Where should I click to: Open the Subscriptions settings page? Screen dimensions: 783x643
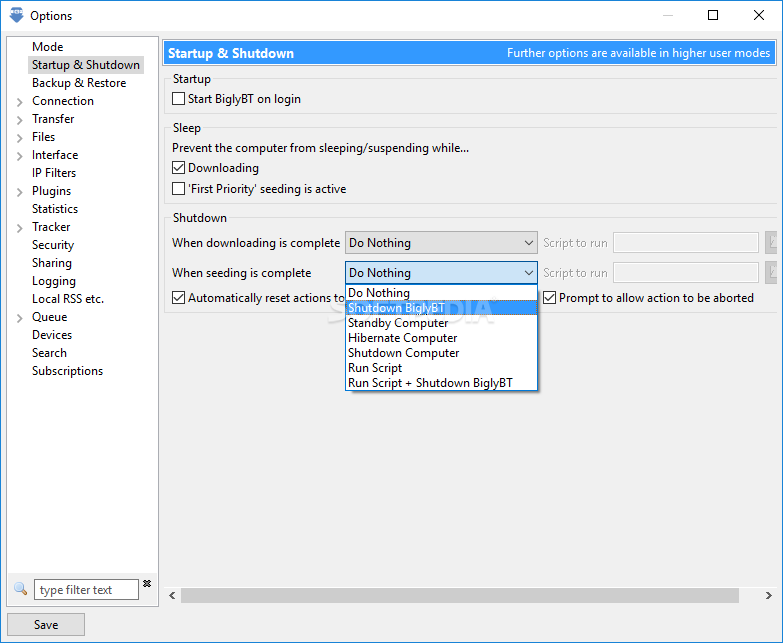pyautogui.click(x=67, y=370)
